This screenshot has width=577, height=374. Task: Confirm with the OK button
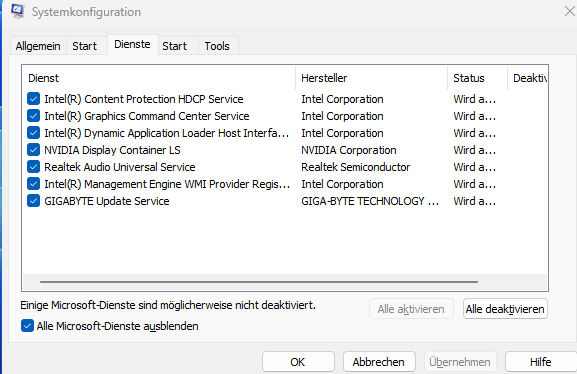tap(298, 362)
